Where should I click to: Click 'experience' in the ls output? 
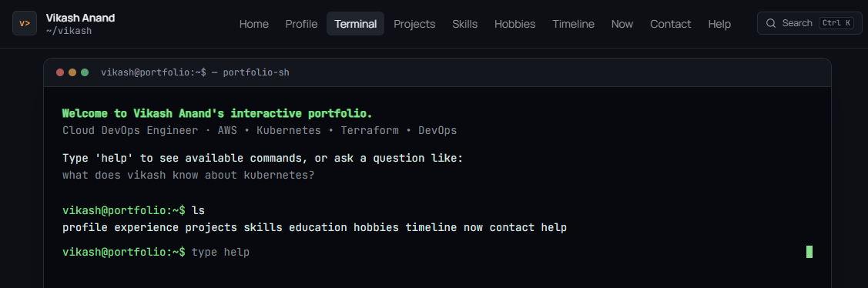[x=146, y=228]
